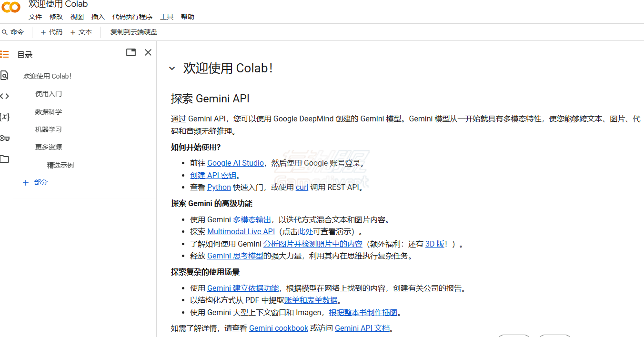Screen dimensions: 644x337
Task: Open the 帮助 menu
Action: tap(188, 17)
